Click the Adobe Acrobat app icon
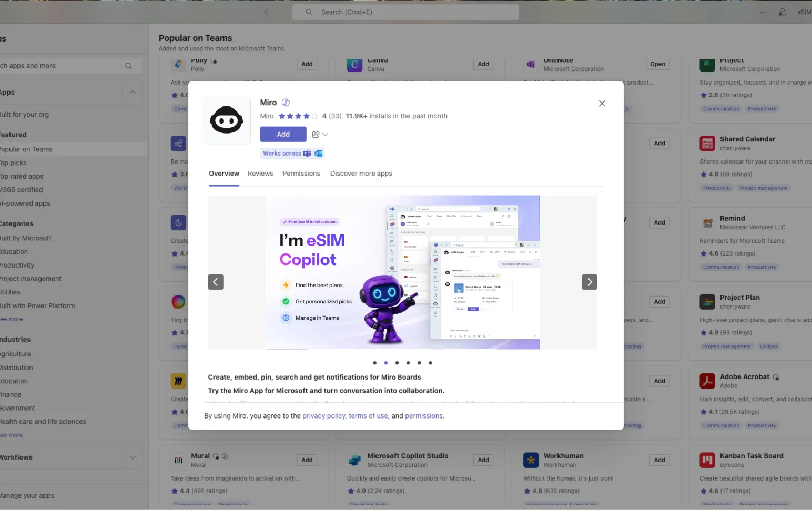 [707, 381]
